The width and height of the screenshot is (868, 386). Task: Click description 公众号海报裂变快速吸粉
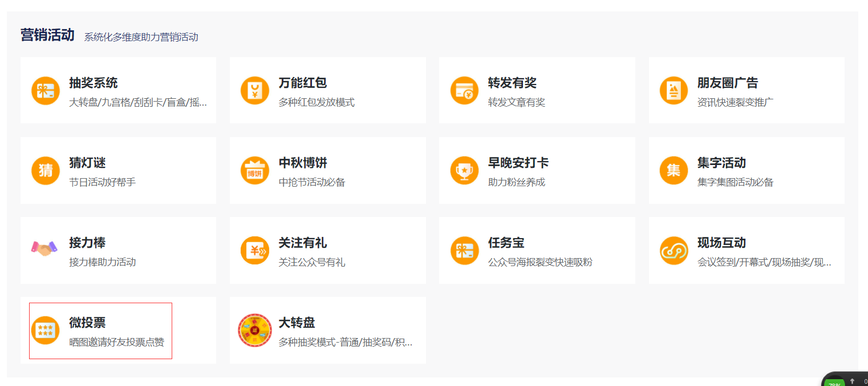[540, 263]
